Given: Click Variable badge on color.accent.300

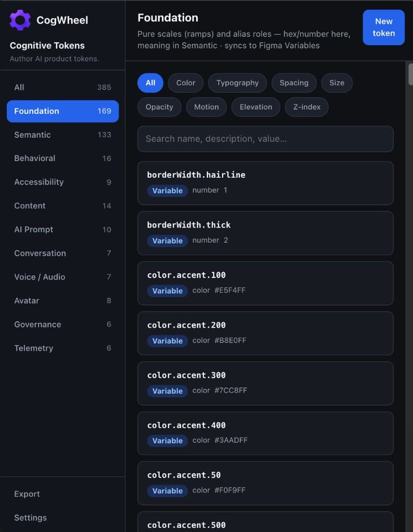Looking at the screenshot, I should (x=167, y=391).
